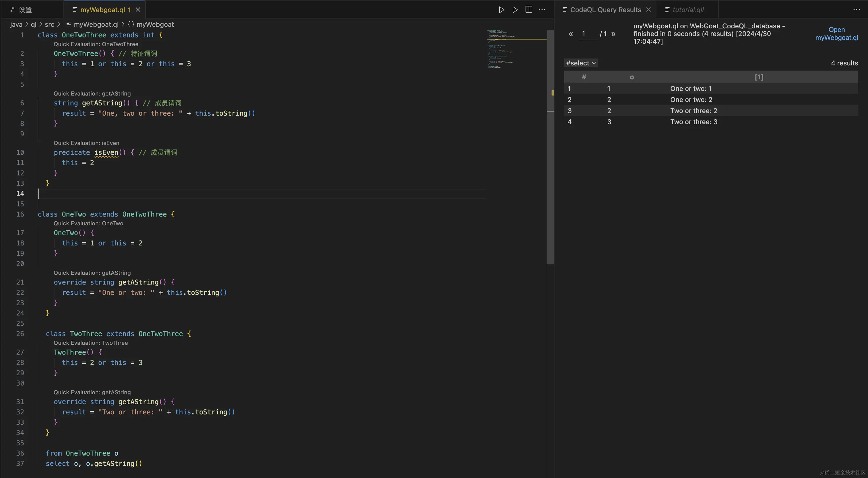The width and height of the screenshot is (868, 478).
Task: Close the myWebgoat.ql tab
Action: point(138,10)
